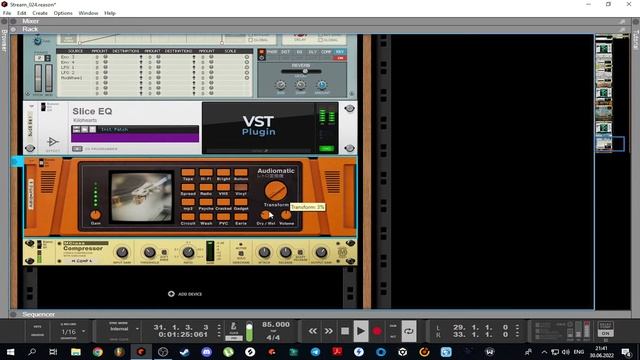640x360 pixels.
Task: Click the transport Fast Forward button
Action: pos(329,331)
